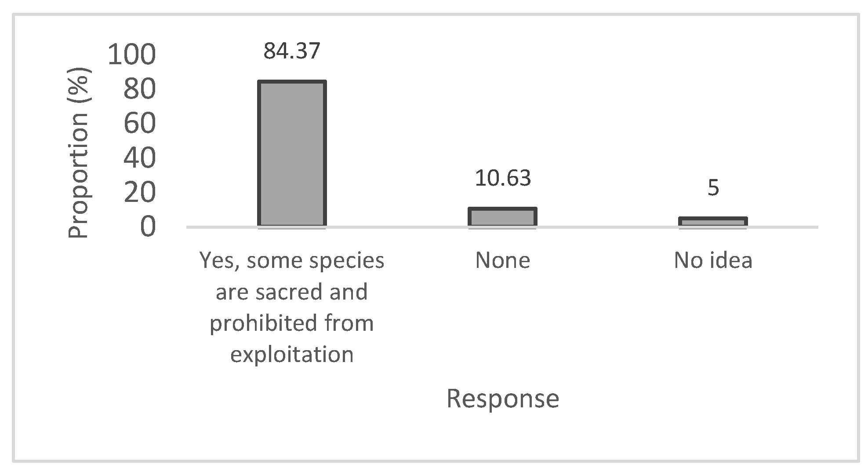Image resolution: width=868 pixels, height=472 pixels.
Task: Select the 'Response' horizontal axis title
Action: click(x=502, y=399)
